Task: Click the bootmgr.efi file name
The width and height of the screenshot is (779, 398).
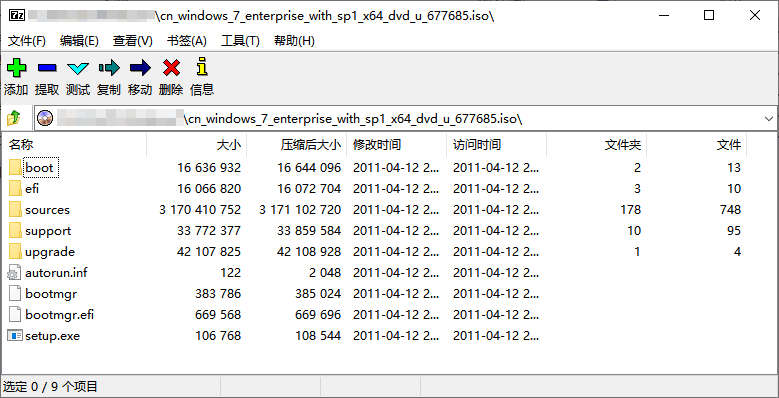Action: tap(60, 315)
